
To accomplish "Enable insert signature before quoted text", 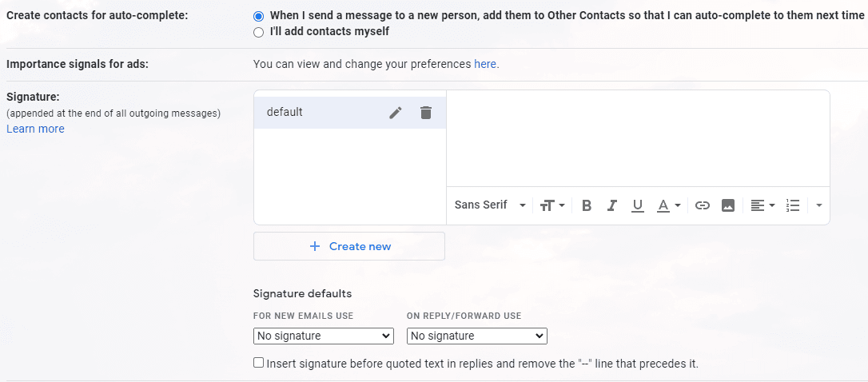I will [x=258, y=363].
